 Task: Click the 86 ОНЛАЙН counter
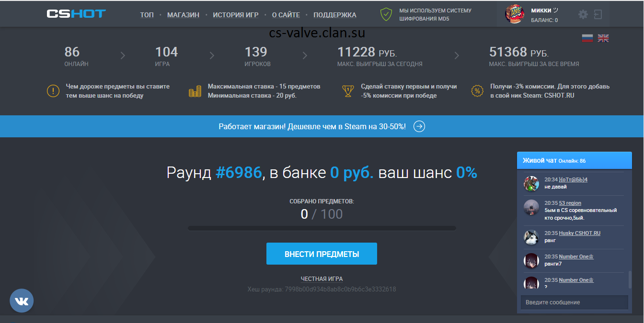click(x=76, y=56)
